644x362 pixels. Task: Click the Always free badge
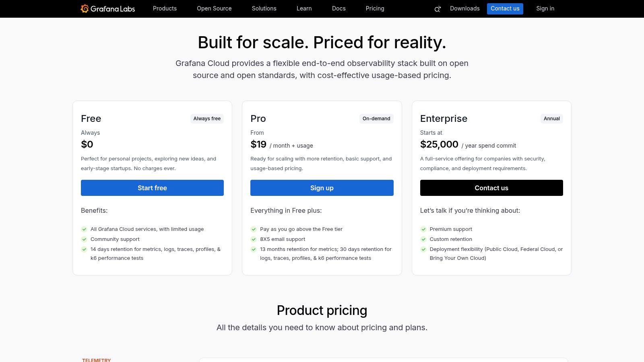[207, 118]
